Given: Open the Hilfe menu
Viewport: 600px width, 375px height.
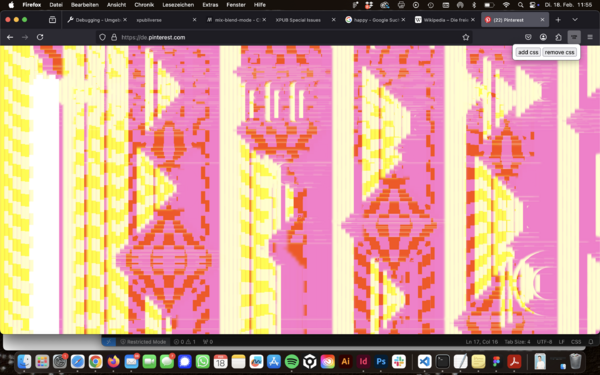Looking at the screenshot, I should click(x=259, y=5).
